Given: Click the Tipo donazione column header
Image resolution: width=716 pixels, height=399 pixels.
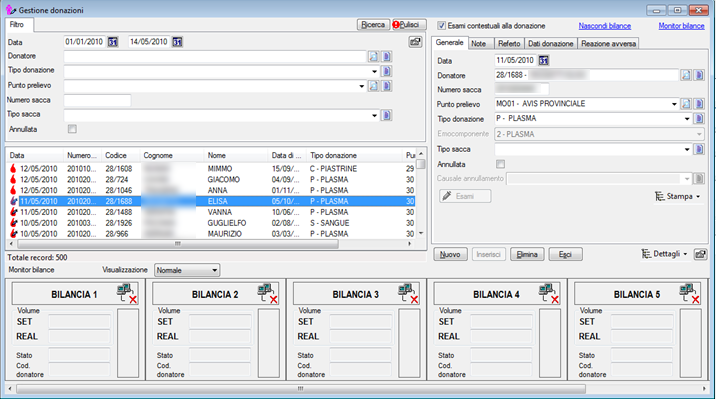Looking at the screenshot, I should pyautogui.click(x=354, y=156).
